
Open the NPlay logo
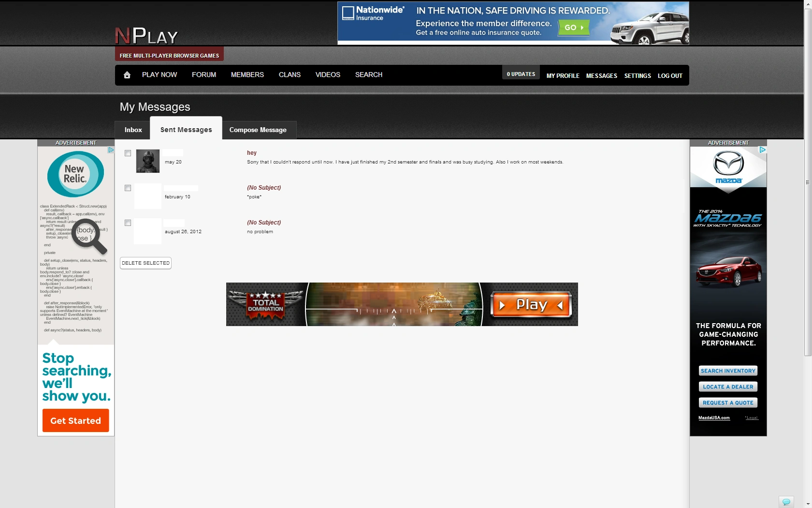[146, 36]
